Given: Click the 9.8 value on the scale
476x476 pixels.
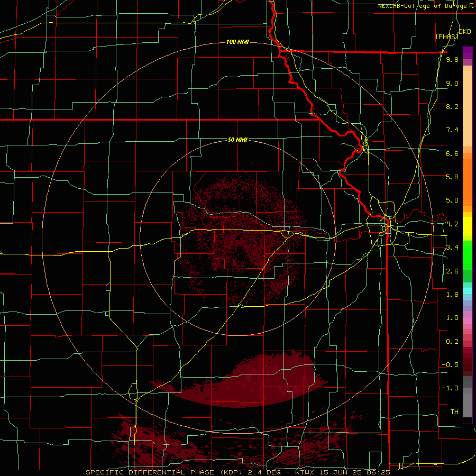Looking at the screenshot, I should pos(452,59).
